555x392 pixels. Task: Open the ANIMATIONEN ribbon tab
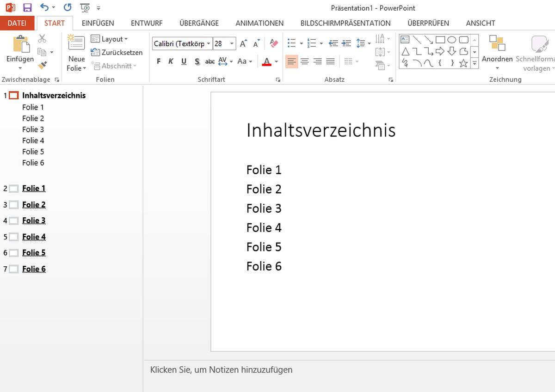click(259, 23)
